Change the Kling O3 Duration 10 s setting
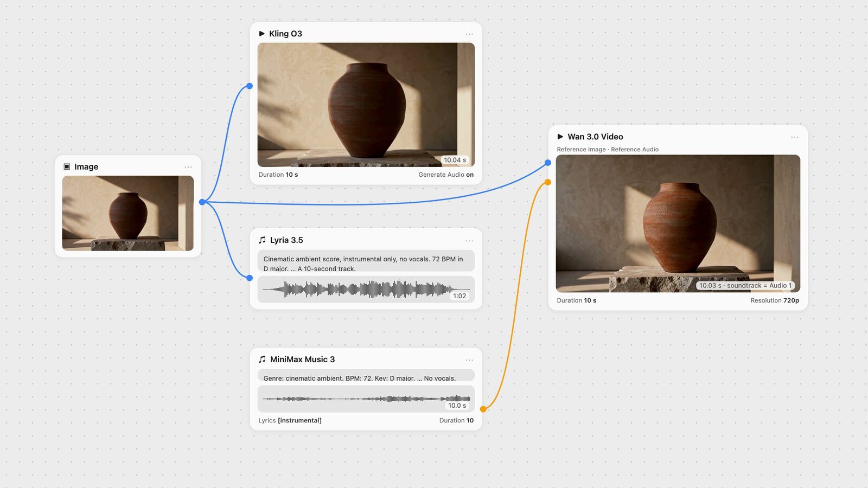Screen dimensions: 868x488 pos(278,175)
